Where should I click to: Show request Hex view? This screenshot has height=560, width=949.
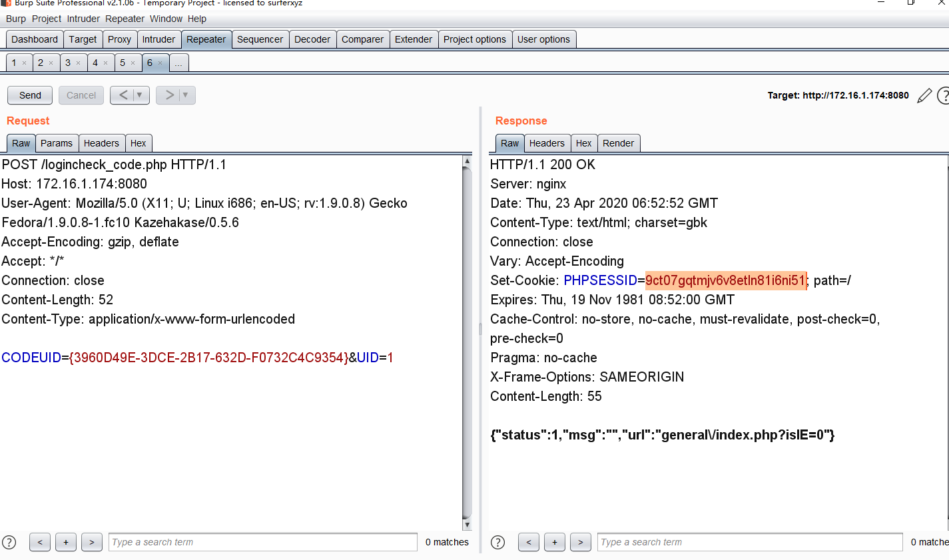click(139, 143)
